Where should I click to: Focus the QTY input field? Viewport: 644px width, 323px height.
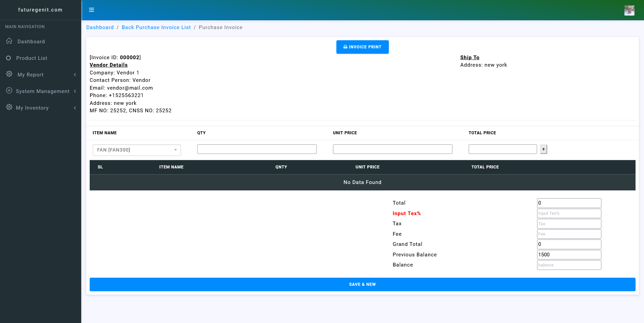(x=257, y=149)
